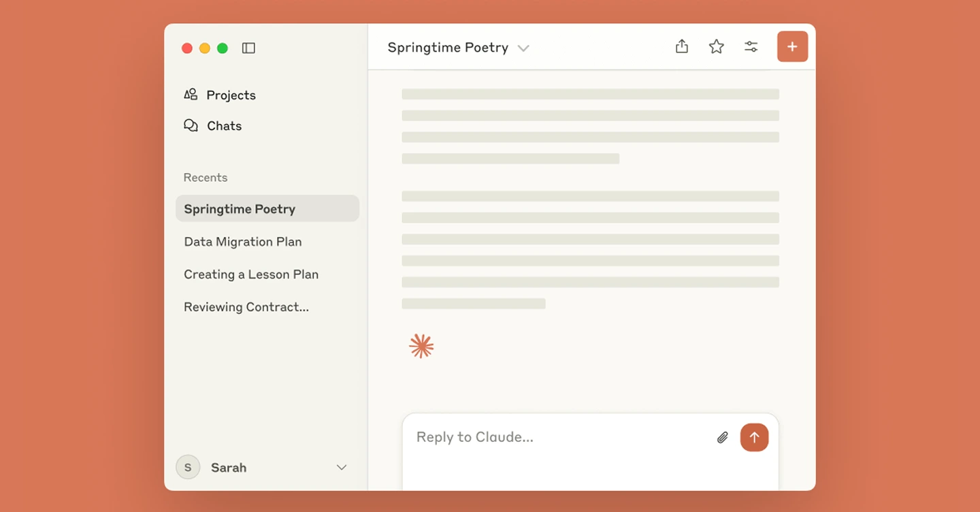Click the Claude starburst logo
The image size is (980, 512).
click(x=421, y=346)
